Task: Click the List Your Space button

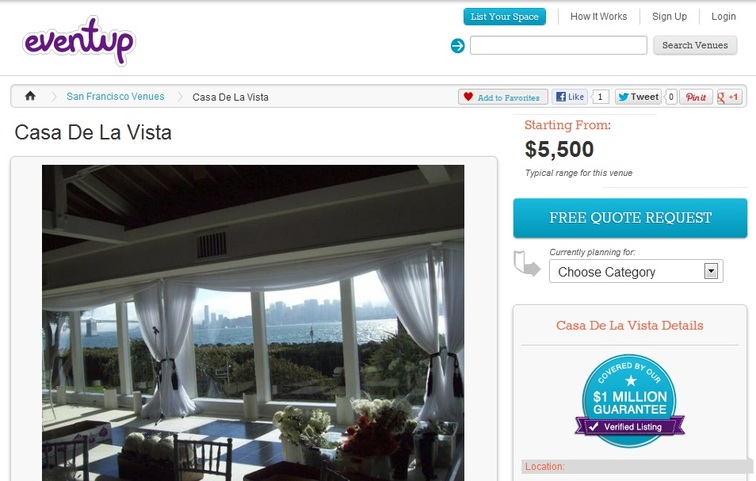Action: point(504,16)
